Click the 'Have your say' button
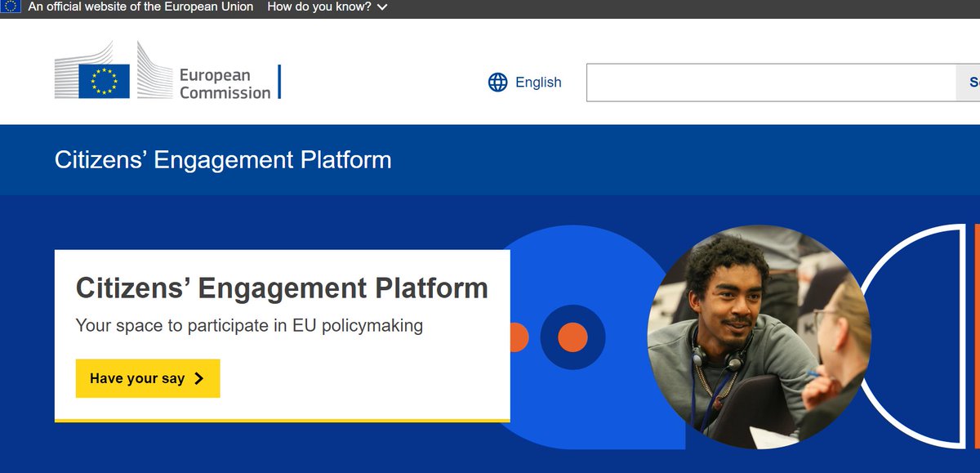The image size is (980, 473). 148,378
